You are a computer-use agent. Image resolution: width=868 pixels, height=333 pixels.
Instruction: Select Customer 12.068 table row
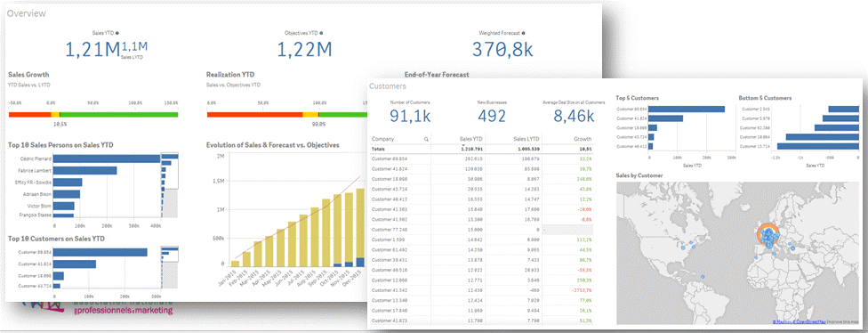tap(482, 280)
